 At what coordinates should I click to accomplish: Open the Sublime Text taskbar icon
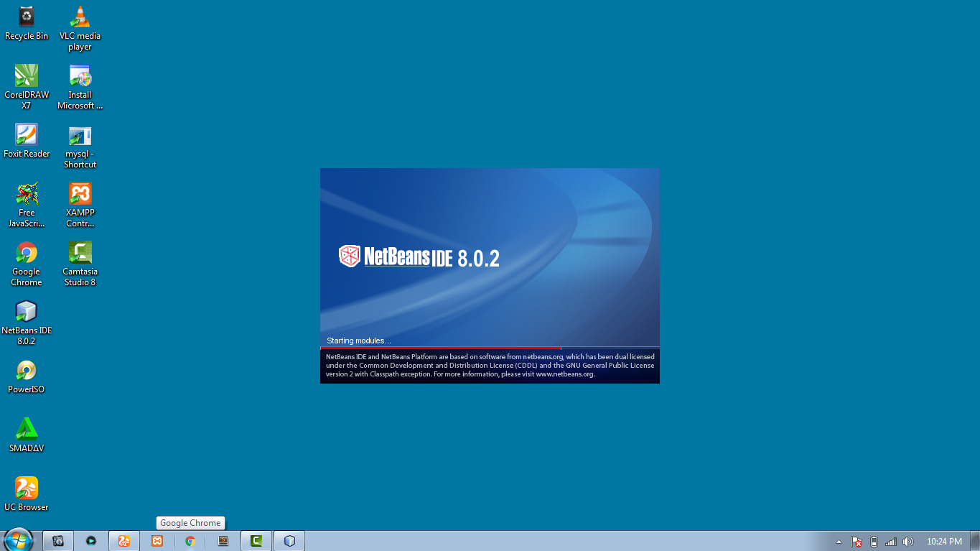(223, 541)
